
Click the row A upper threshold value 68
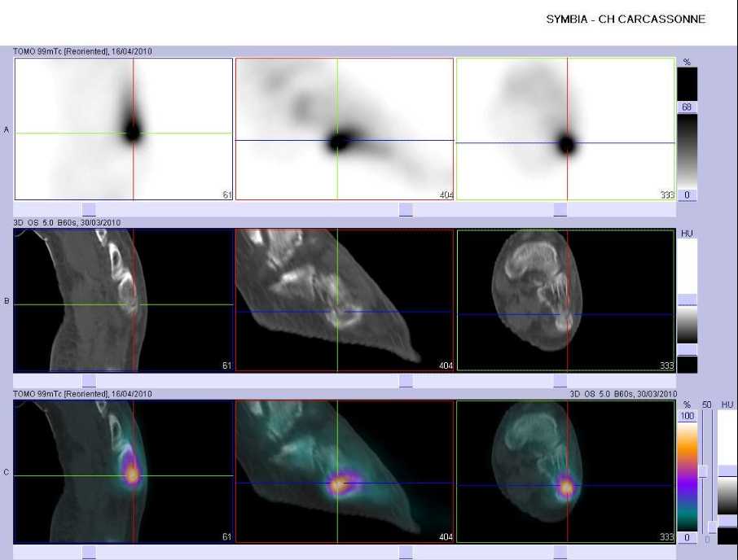click(687, 107)
